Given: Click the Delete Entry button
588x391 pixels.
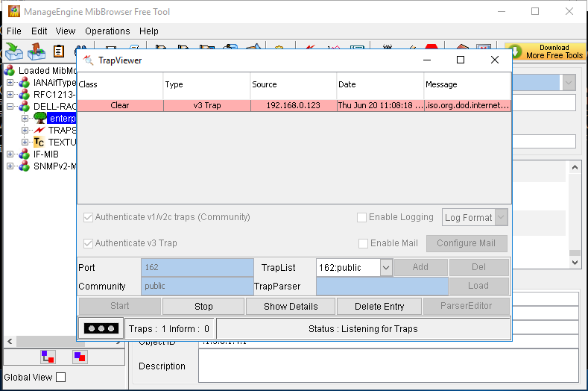Looking at the screenshot, I should pyautogui.click(x=379, y=307).
